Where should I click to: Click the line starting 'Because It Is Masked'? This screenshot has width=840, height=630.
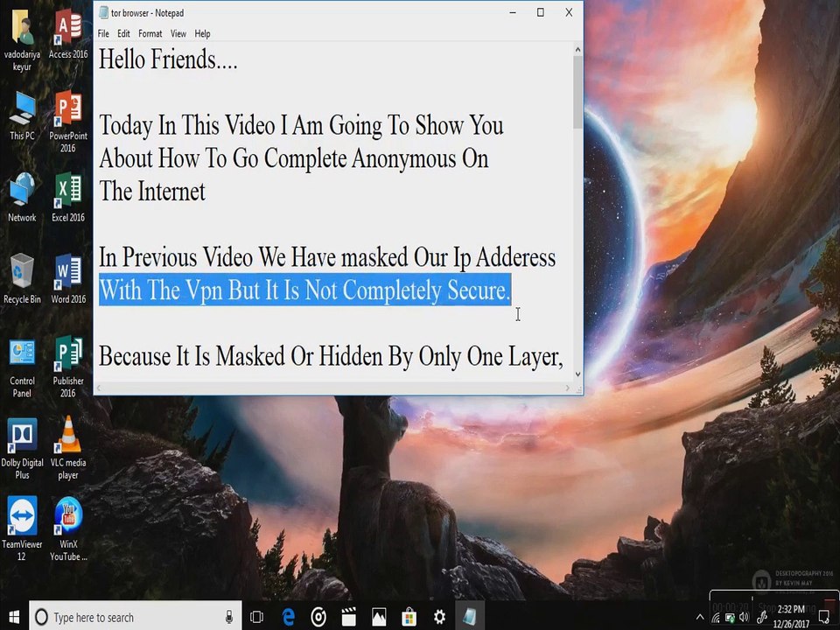pyautogui.click(x=331, y=356)
